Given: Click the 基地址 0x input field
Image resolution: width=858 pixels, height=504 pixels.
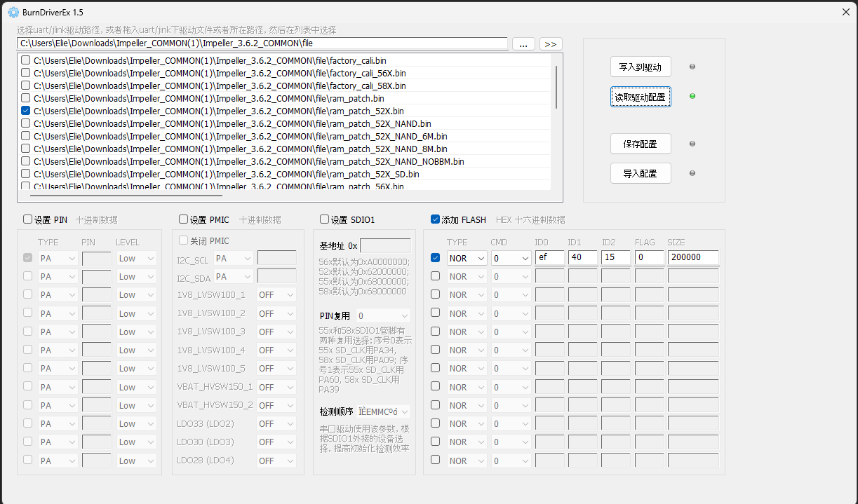Looking at the screenshot, I should 385,245.
